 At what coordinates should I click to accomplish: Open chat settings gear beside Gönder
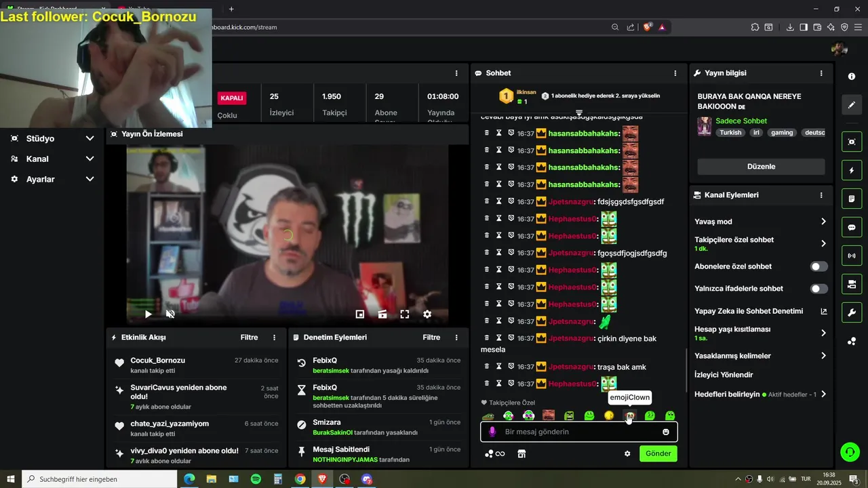tap(627, 453)
